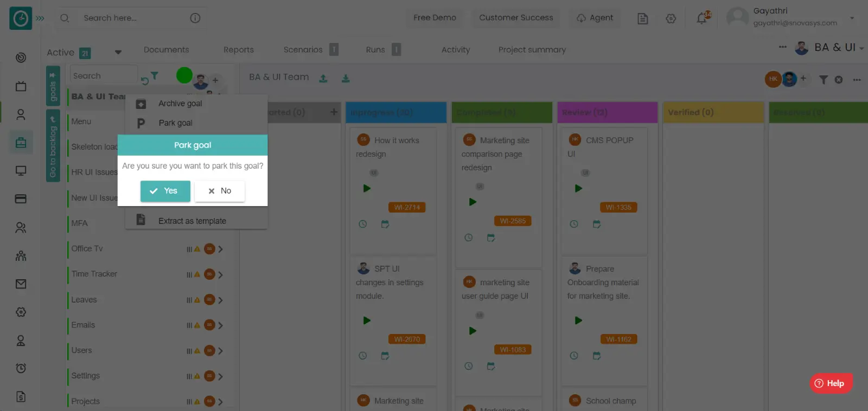The width and height of the screenshot is (868, 411).
Task: Expand the Office Tv goal chevron
Action: click(x=221, y=249)
